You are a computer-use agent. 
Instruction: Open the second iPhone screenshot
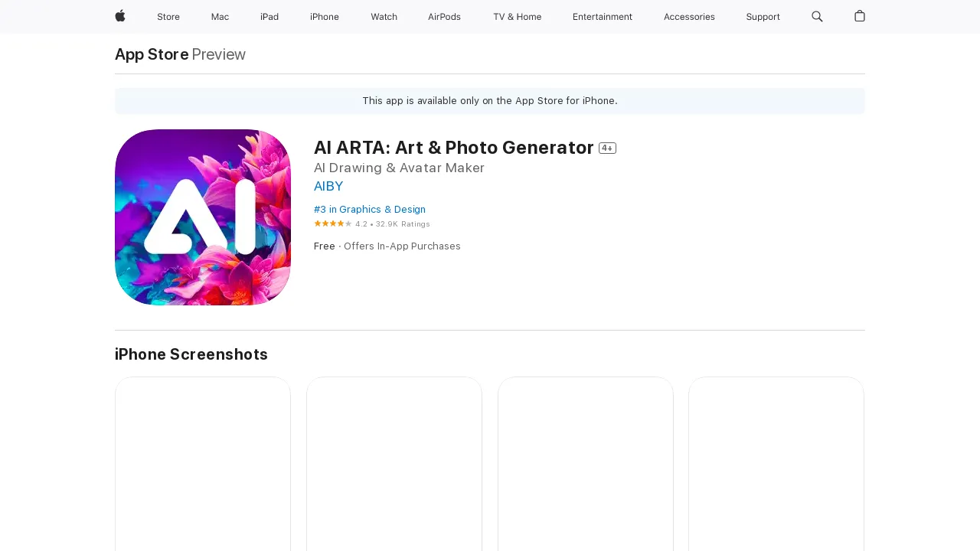pos(394,464)
